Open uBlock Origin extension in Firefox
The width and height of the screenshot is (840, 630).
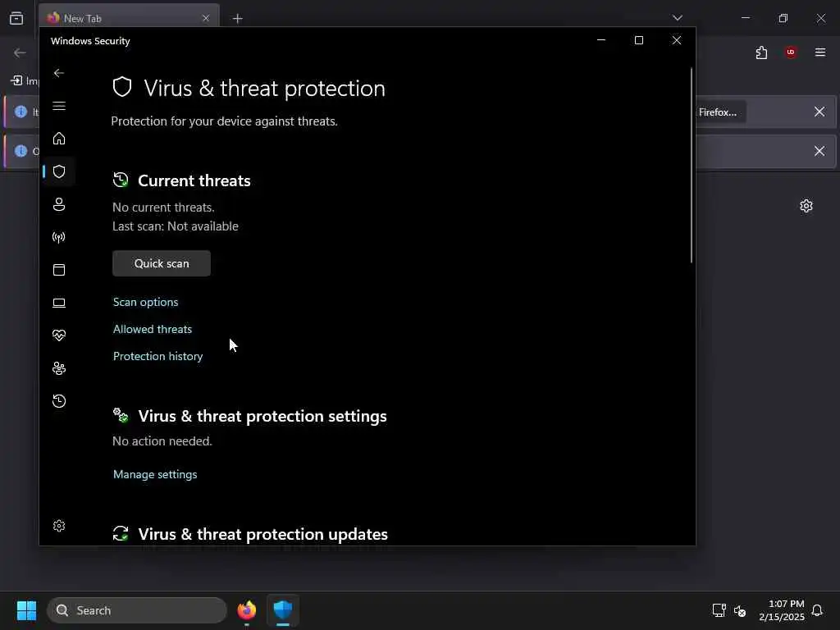click(791, 52)
